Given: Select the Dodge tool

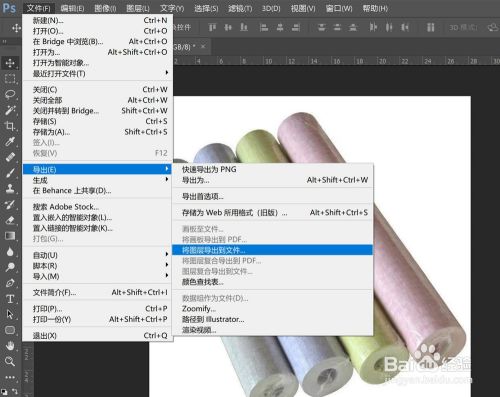Looking at the screenshot, I should [x=10, y=267].
